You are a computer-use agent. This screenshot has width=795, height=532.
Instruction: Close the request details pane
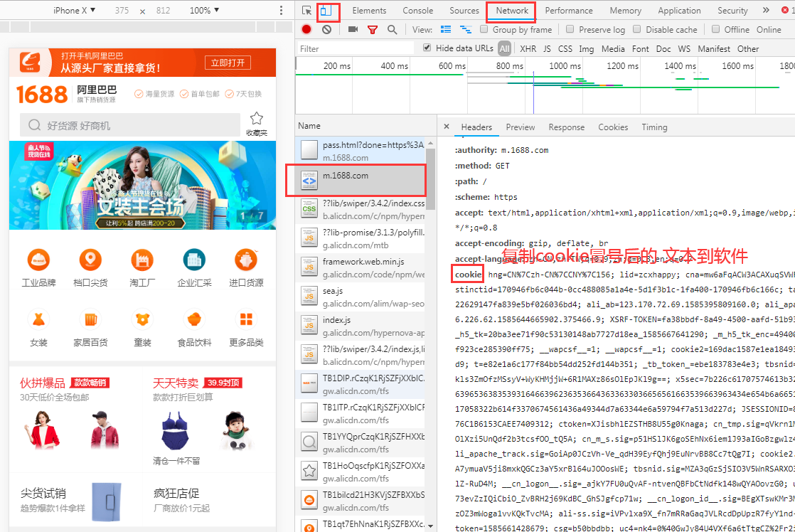point(446,127)
